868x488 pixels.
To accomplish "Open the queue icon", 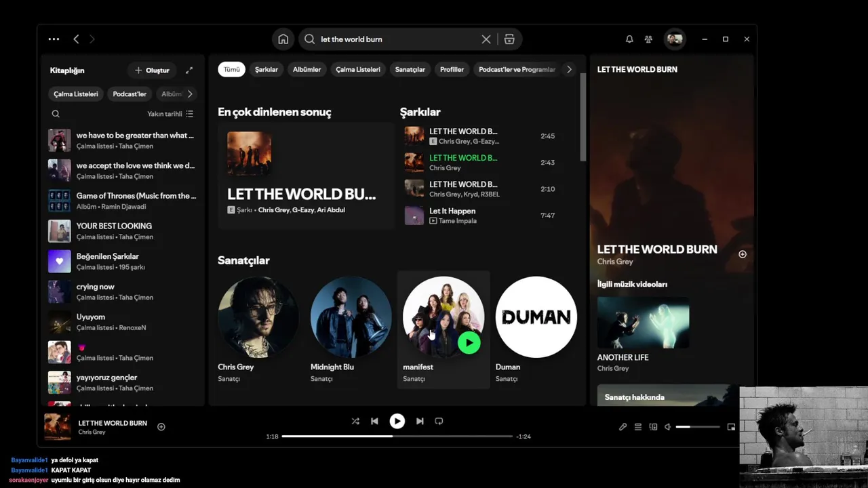I will 638,427.
